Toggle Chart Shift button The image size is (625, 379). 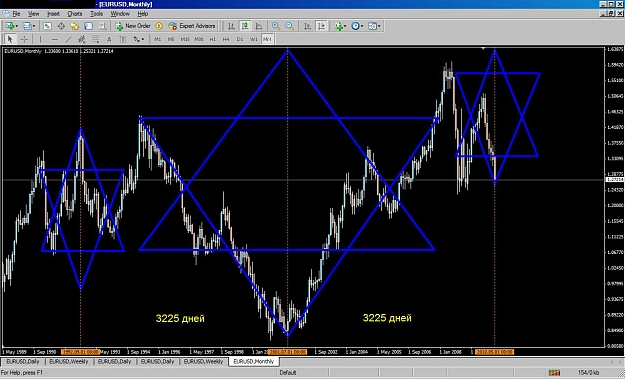tap(321, 26)
